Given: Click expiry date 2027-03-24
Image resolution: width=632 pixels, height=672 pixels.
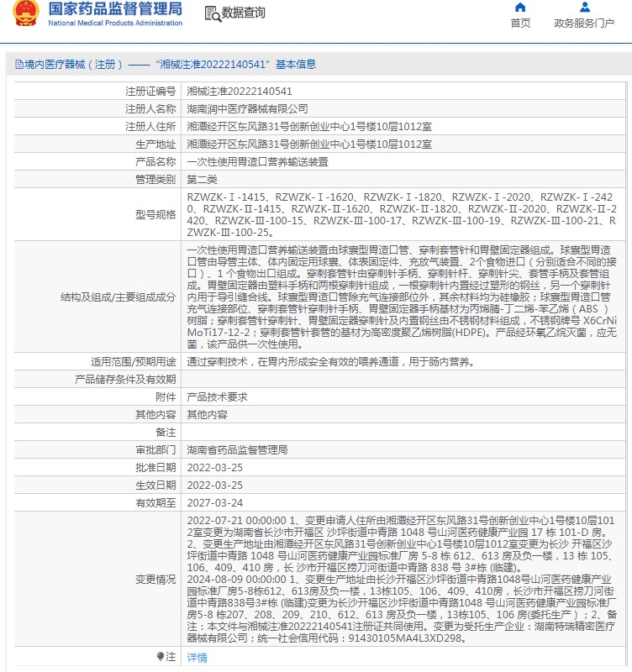Looking at the screenshot, I should click(215, 502).
